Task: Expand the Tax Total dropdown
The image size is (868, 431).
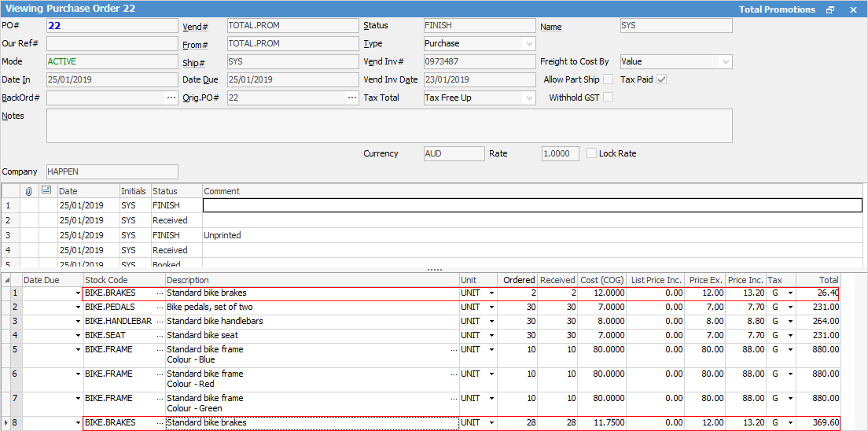Action: pyautogui.click(x=528, y=98)
